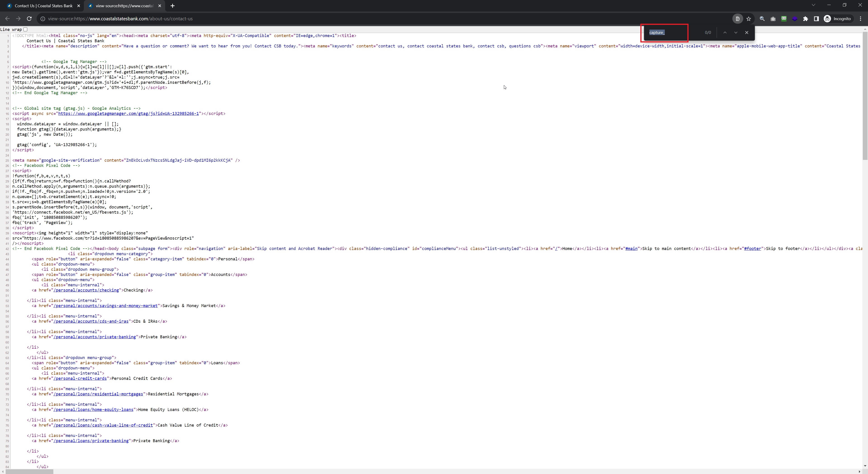This screenshot has width=868, height=474.
Task: Enable the Line wrap checkbox
Action: [25, 30]
